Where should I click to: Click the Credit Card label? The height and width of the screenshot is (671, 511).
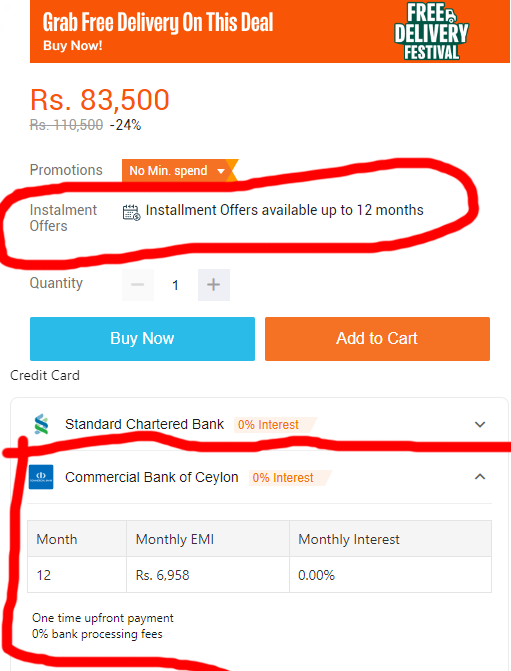(x=45, y=375)
